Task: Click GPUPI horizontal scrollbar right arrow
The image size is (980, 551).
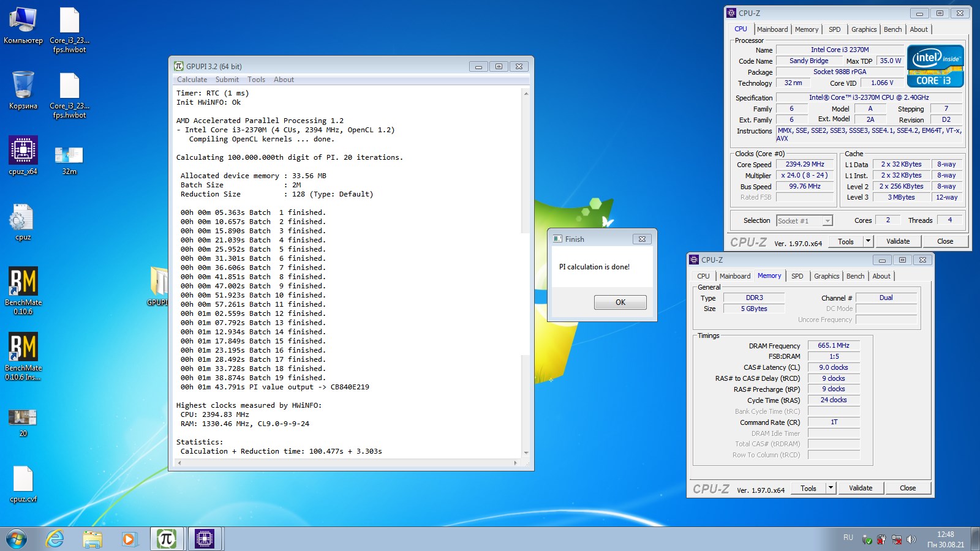Action: (515, 463)
